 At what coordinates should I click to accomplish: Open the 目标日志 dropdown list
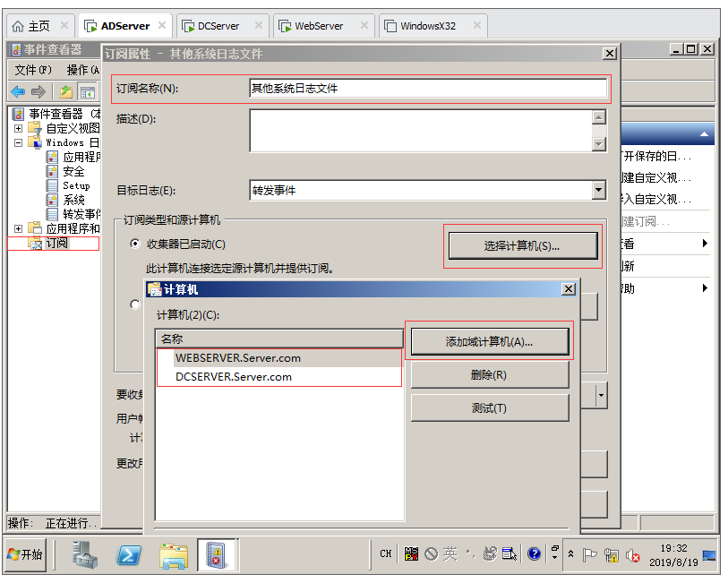599,190
